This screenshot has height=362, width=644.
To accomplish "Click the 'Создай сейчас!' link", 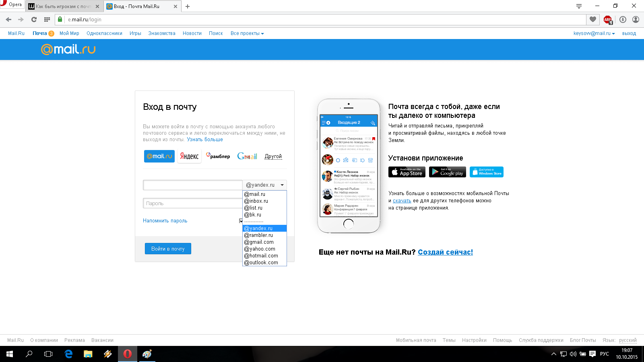I will pyautogui.click(x=445, y=252).
